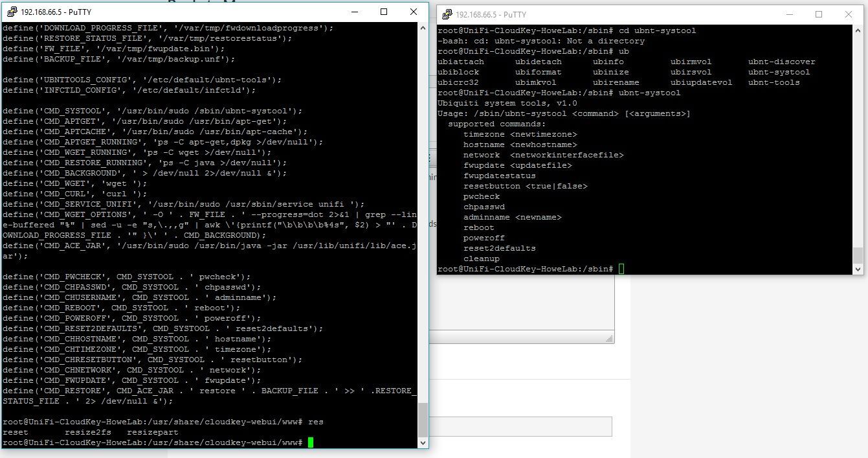Open the right PuTTY window system menu icon
This screenshot has height=458, width=868.
445,14
